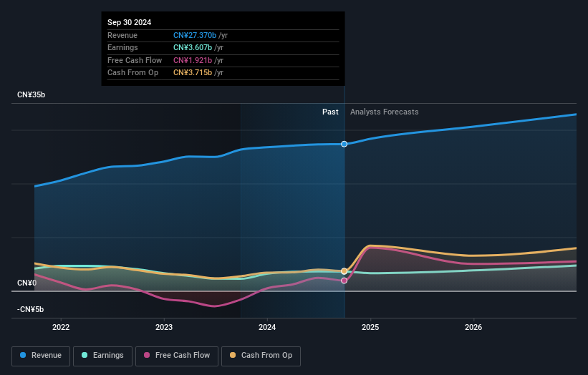This screenshot has height=375, width=588.
Task: Click the teal Earnings legend dot
Action: [85, 355]
